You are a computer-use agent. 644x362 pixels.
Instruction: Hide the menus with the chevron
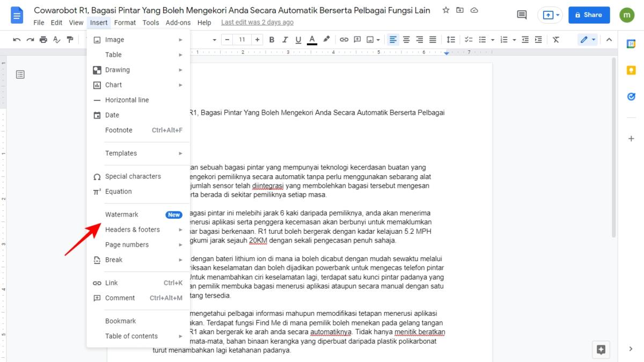click(x=609, y=40)
